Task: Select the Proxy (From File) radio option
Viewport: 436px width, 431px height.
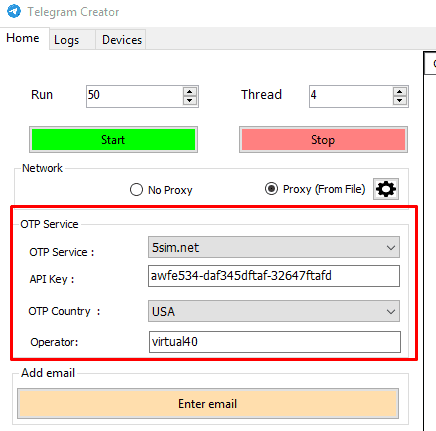Action: coord(271,189)
